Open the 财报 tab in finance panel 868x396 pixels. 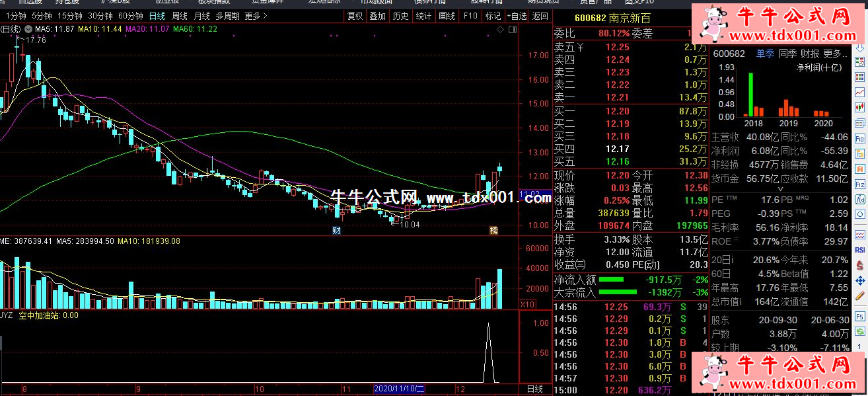810,54
